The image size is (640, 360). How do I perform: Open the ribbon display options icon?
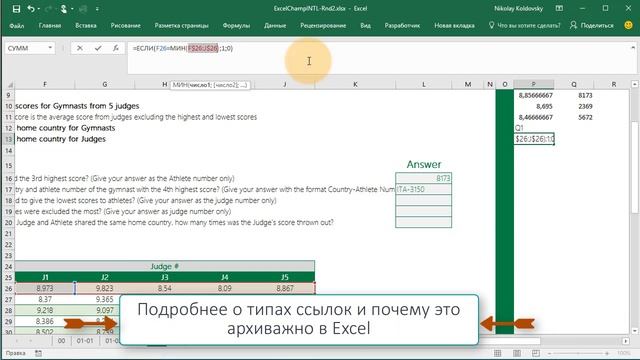point(559,9)
